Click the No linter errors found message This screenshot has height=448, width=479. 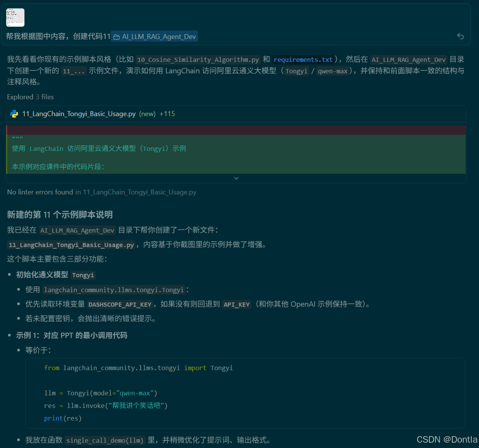pyautogui.click(x=102, y=192)
